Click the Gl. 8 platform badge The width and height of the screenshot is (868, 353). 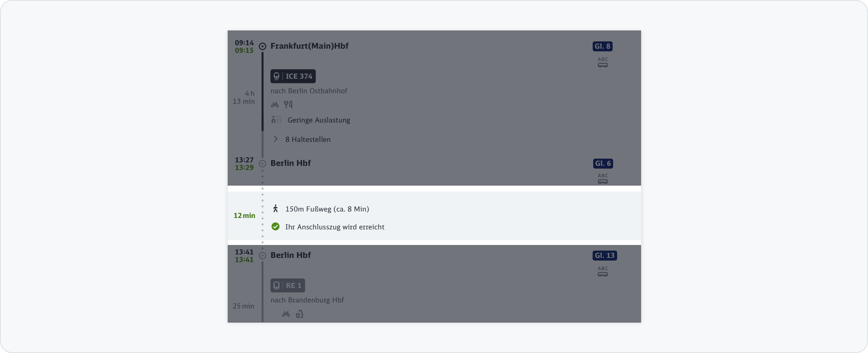point(602,46)
